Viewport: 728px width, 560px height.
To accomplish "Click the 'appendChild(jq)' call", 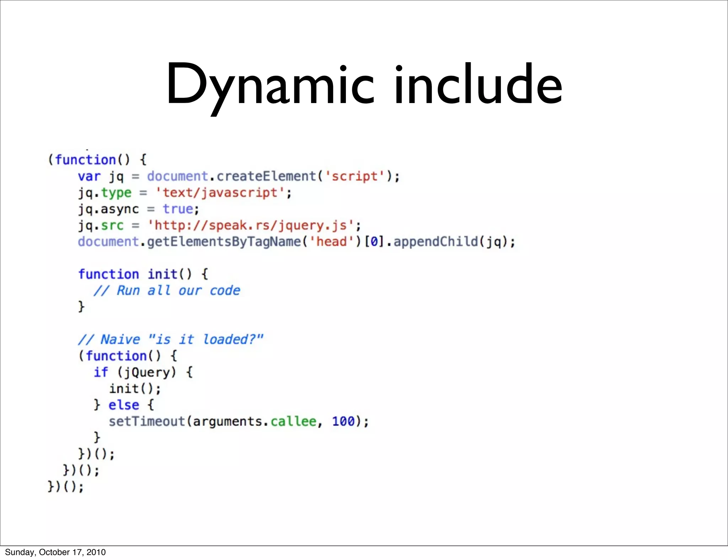I will coord(451,242).
